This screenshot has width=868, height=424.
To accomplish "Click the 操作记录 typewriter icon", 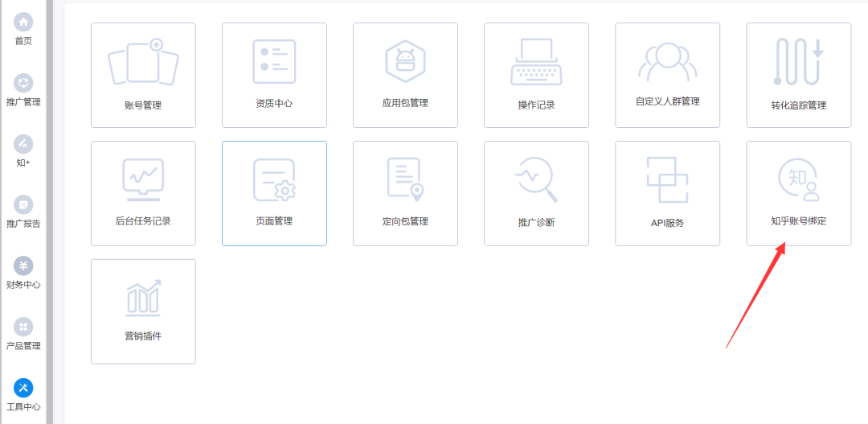I will click(536, 61).
